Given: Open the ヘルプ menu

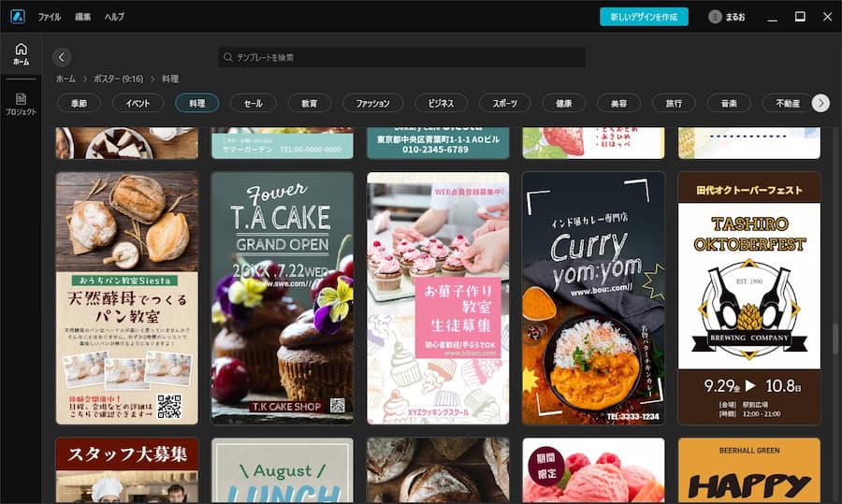Looking at the screenshot, I should tap(114, 17).
